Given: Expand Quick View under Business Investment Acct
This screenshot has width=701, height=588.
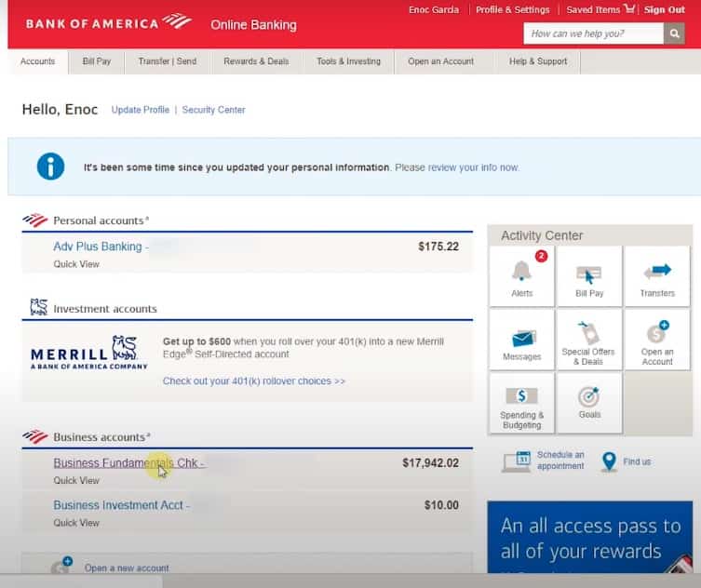Looking at the screenshot, I should coord(76,523).
